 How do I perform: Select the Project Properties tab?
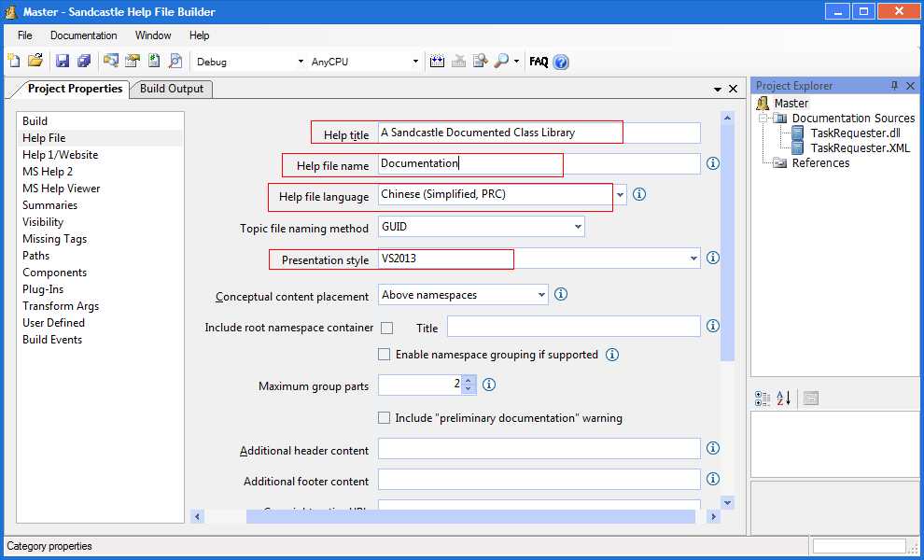pyautogui.click(x=75, y=89)
